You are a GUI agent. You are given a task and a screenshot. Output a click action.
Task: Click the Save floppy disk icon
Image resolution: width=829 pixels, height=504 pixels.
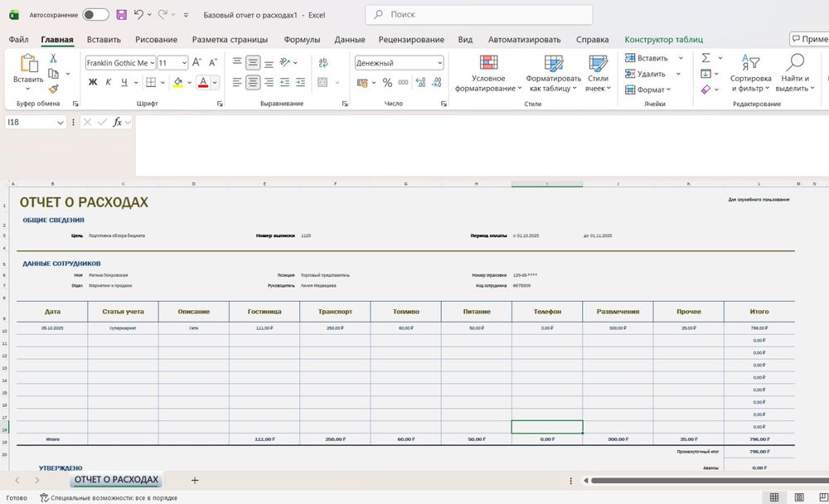[x=122, y=15]
